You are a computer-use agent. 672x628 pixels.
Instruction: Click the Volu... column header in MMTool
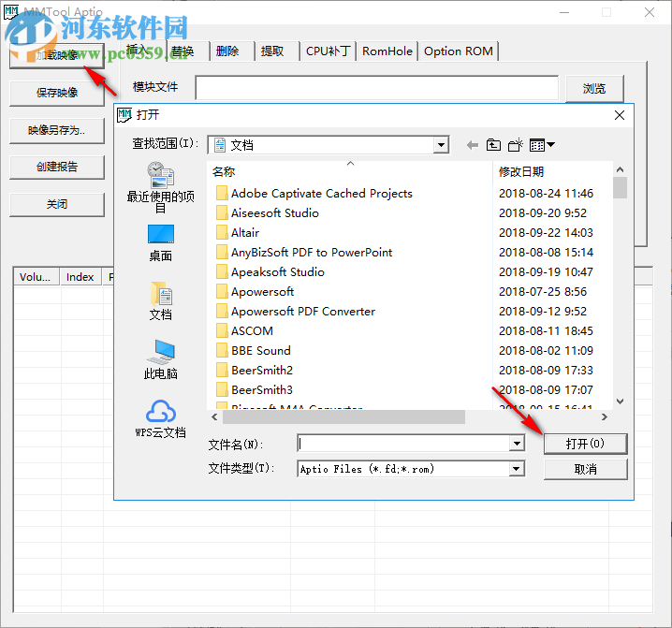(36, 277)
